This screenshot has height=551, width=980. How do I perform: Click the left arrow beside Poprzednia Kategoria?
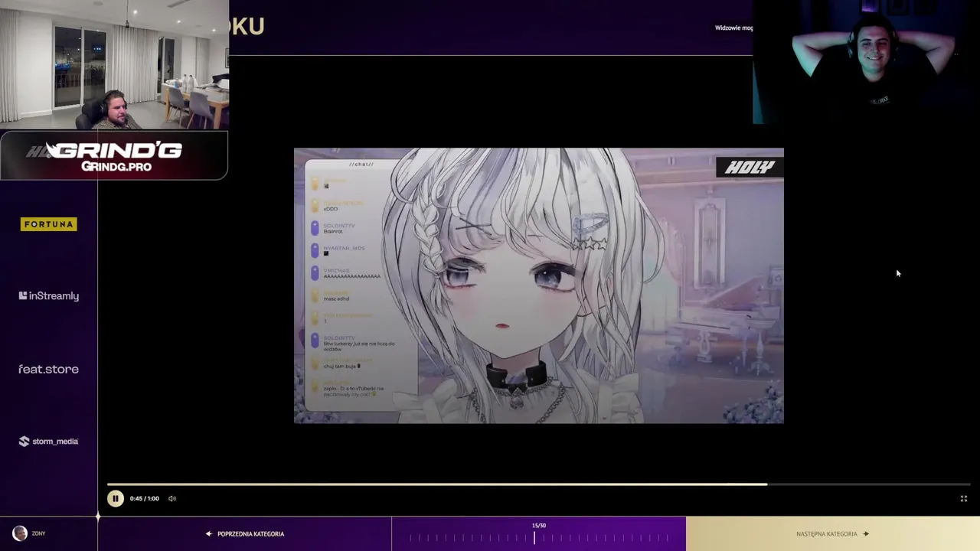208,533
